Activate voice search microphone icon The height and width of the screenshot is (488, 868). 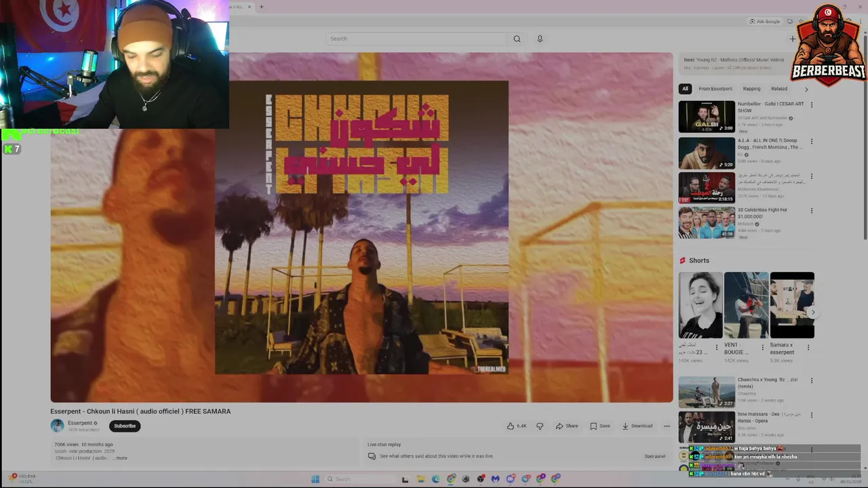click(x=540, y=39)
